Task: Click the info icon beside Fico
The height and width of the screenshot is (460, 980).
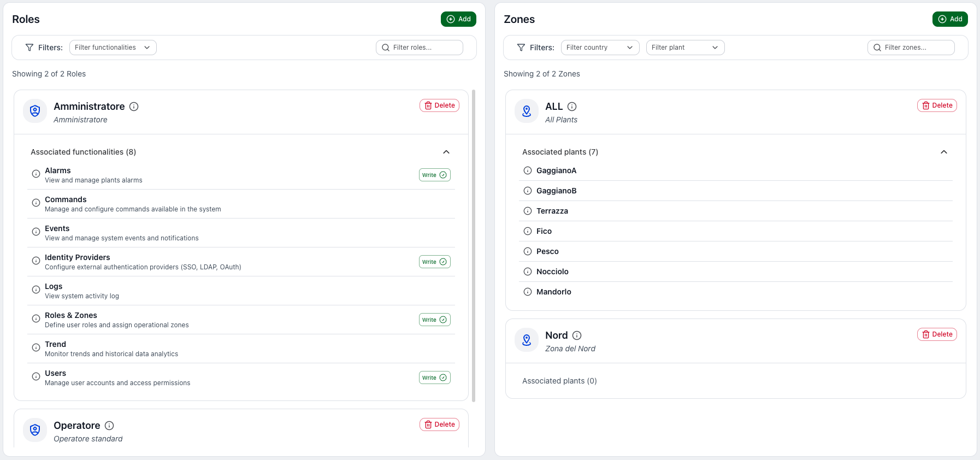Action: (528, 231)
